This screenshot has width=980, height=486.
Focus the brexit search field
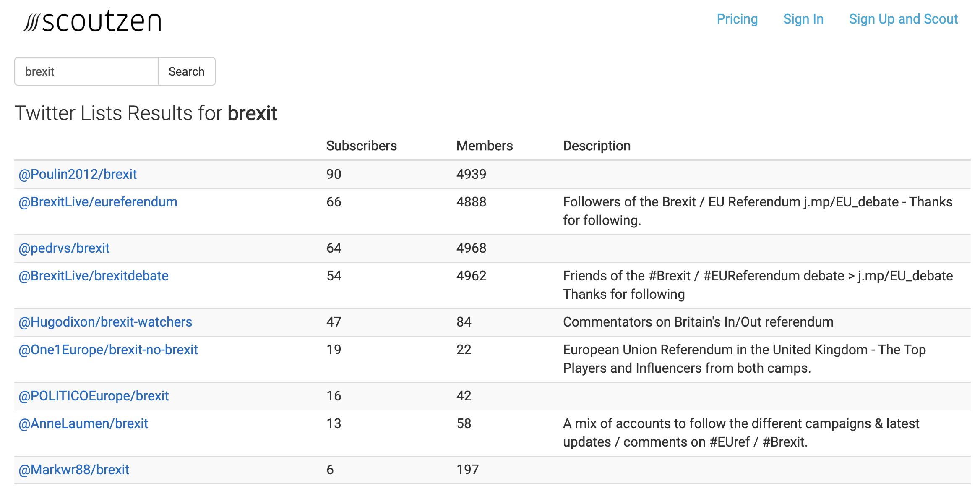(86, 71)
